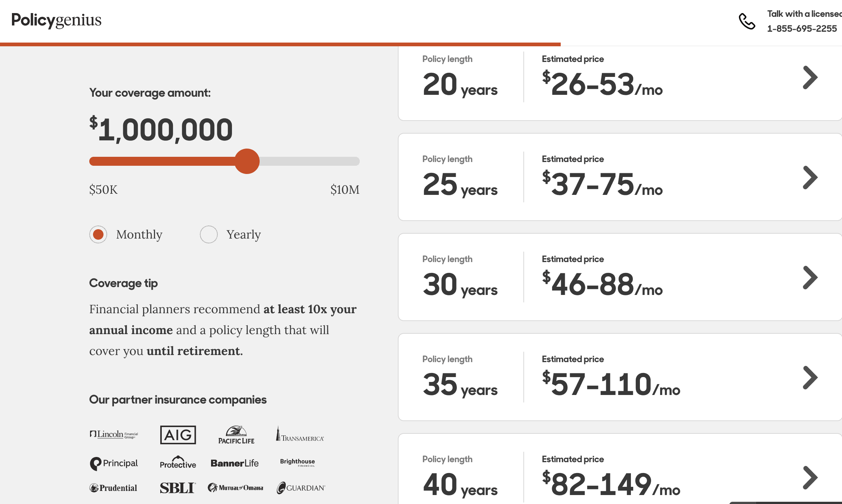Call the 1-855-695-2255 number
The height and width of the screenshot is (504, 842).
tap(802, 28)
